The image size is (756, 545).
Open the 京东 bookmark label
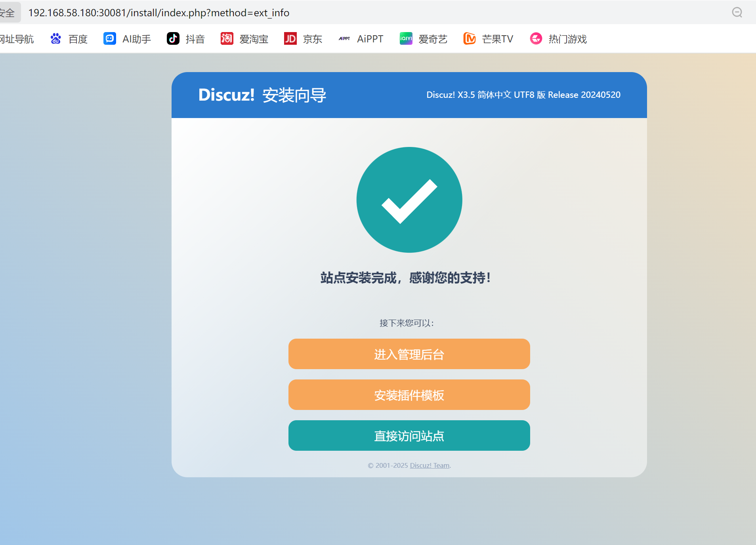pyautogui.click(x=313, y=39)
